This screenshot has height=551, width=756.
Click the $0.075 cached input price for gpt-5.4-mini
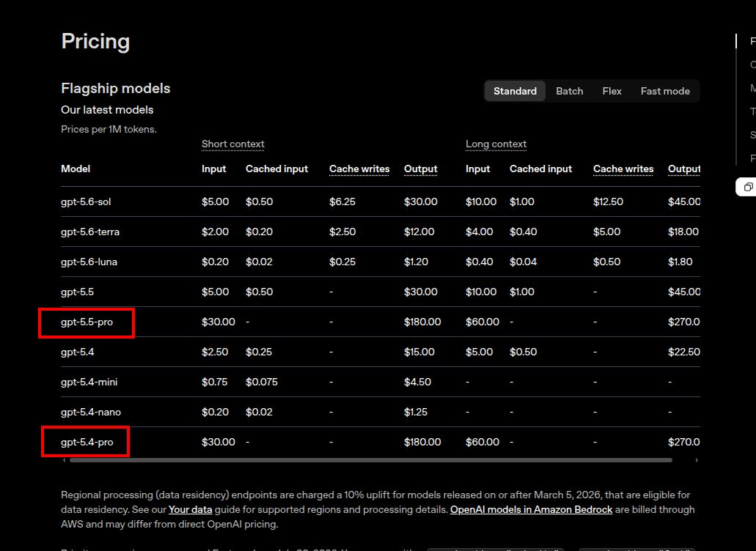pos(262,382)
